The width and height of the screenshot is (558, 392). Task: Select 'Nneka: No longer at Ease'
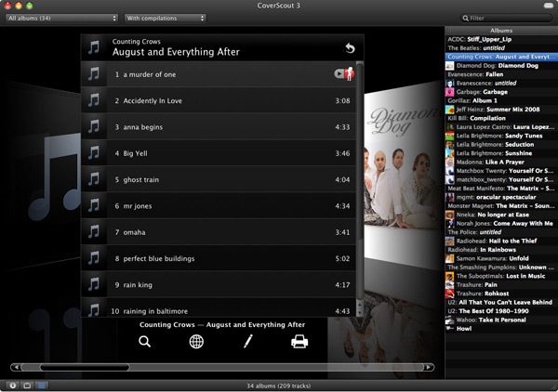point(501,215)
